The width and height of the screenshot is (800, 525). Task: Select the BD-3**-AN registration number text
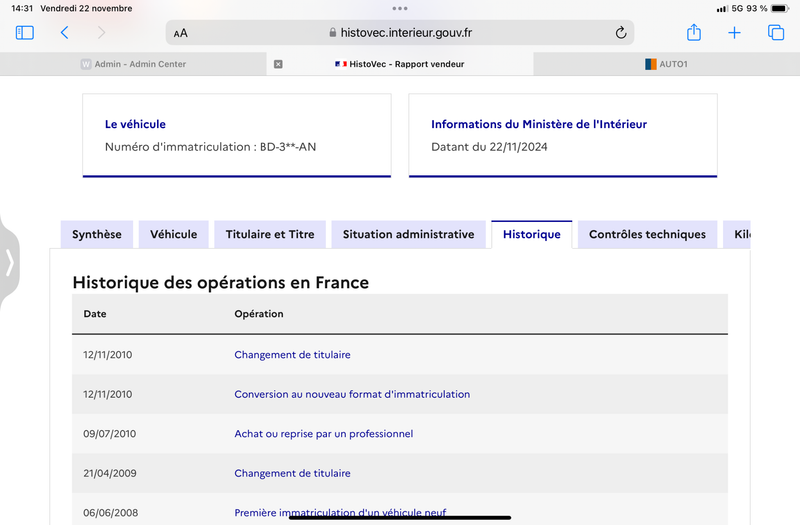288,147
